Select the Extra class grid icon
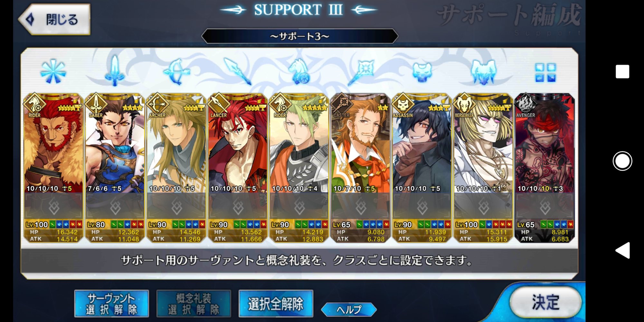 pyautogui.click(x=545, y=72)
